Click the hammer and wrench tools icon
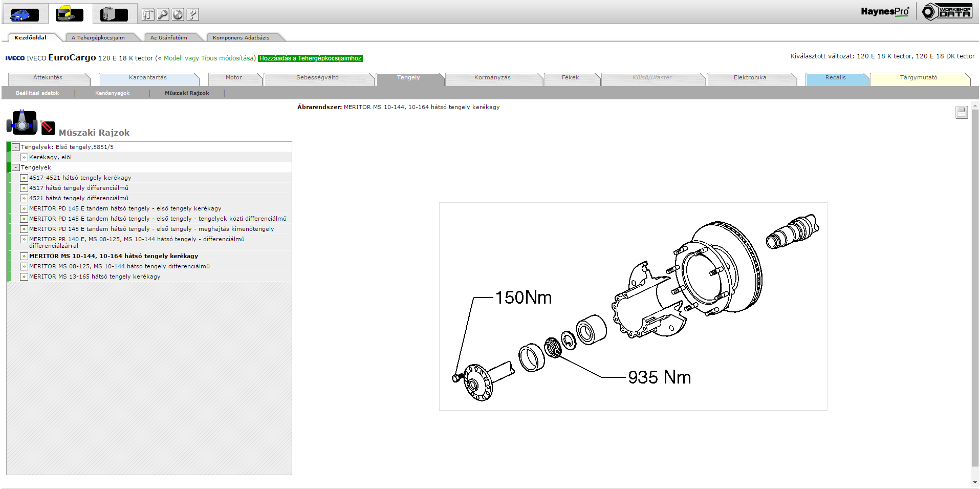Image resolution: width=980 pixels, height=489 pixels. [x=148, y=15]
